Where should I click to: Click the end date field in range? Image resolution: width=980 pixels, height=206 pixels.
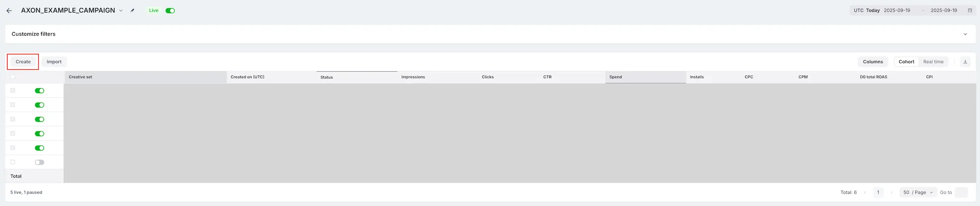[x=944, y=11]
